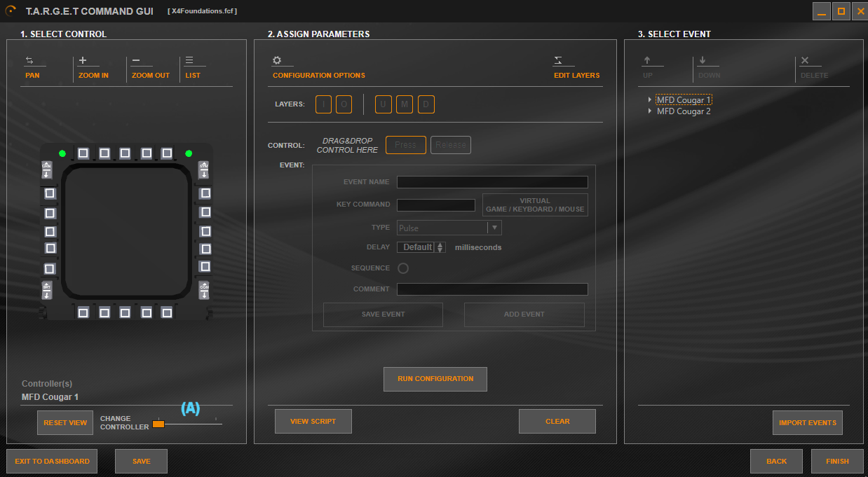Go Back to previous step

[776, 462]
